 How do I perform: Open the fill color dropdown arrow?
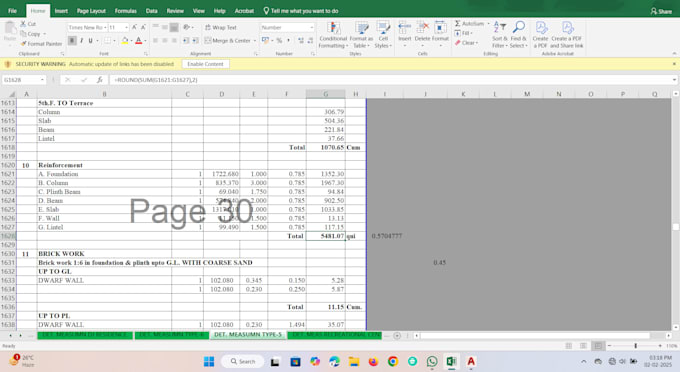[131, 41]
